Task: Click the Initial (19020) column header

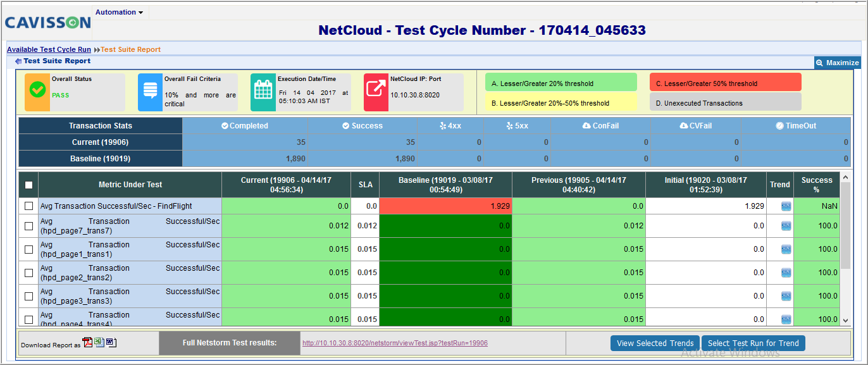Action: [706, 185]
